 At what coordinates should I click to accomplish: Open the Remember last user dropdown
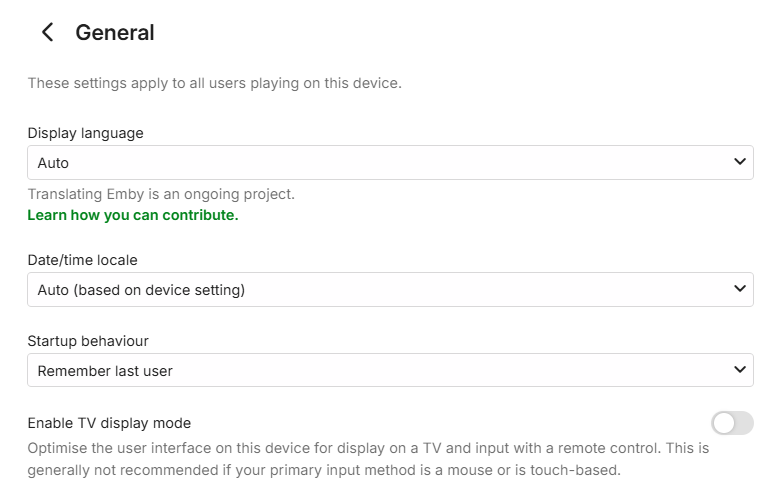[380, 370]
